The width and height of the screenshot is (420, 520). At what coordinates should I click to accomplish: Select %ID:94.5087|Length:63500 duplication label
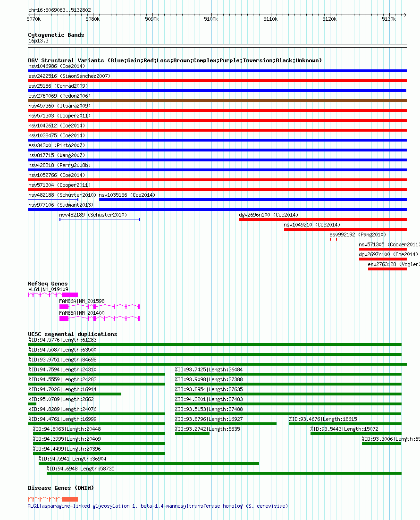pyautogui.click(x=62, y=350)
